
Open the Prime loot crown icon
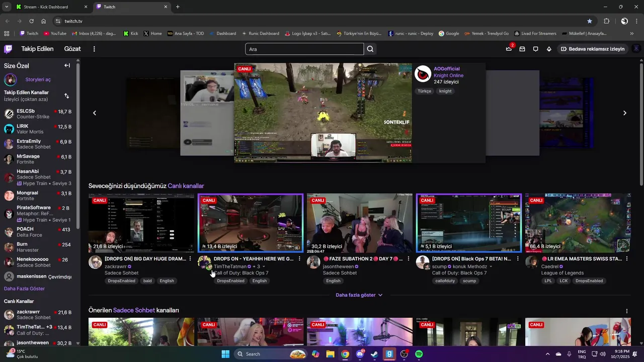point(509,49)
